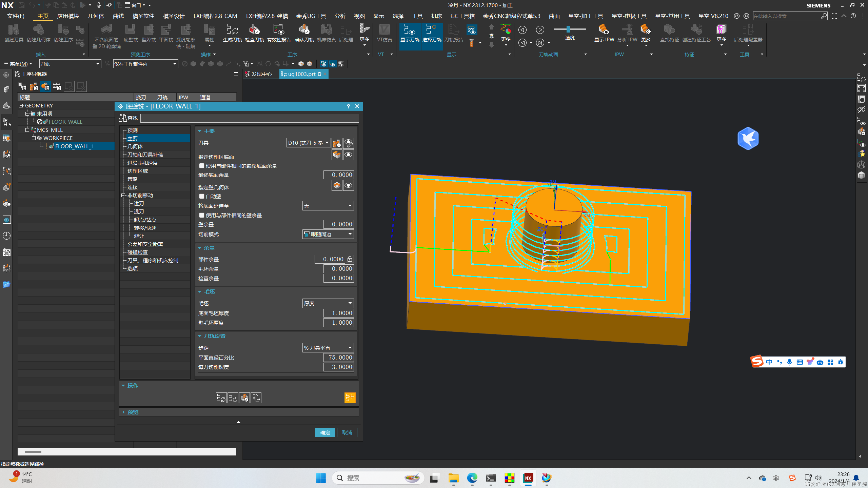Click the generate icon in 操作 section
Viewport: 868px width, 488px height.
click(x=221, y=398)
